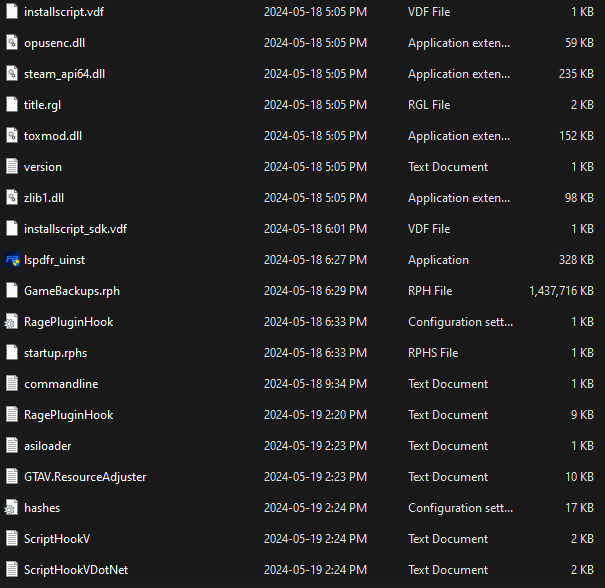Viewport: 605px width, 588px height.
Task: Select the file name startup.rphs
Action: pos(56,353)
